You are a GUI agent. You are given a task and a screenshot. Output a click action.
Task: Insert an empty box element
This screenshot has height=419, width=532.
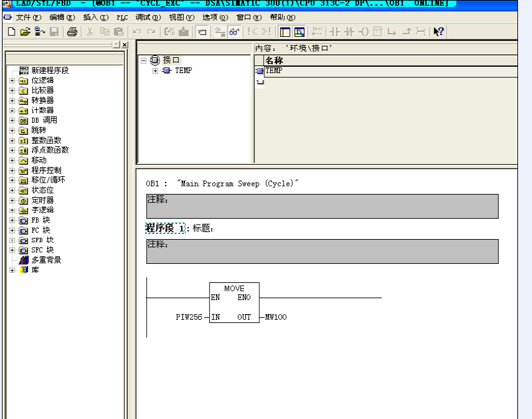coord(378,32)
